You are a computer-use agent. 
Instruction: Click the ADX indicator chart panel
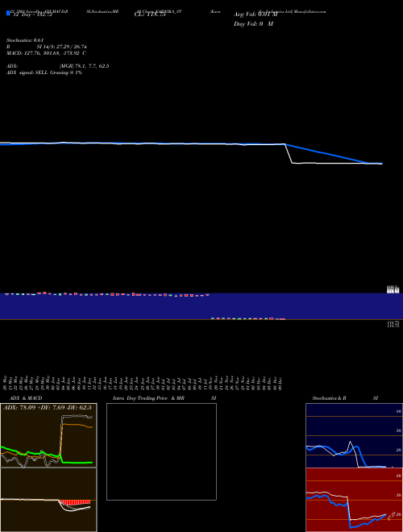48,435
